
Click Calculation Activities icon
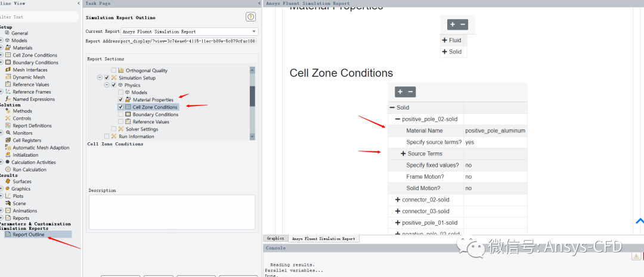pos(7,162)
